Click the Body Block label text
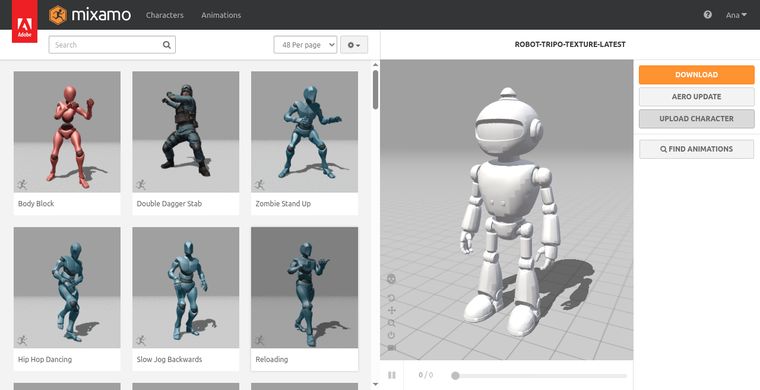 [x=36, y=203]
